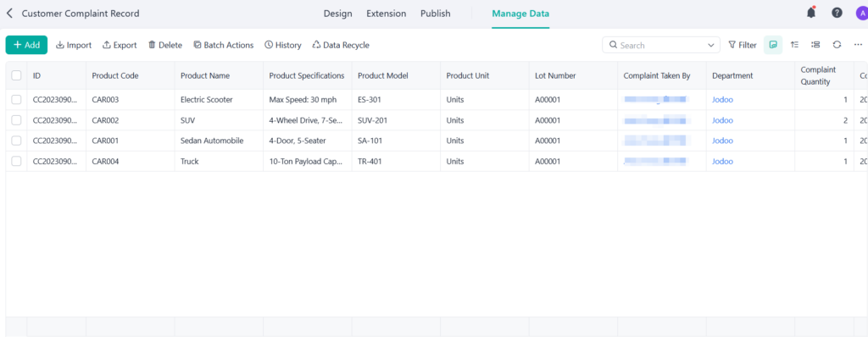868x337 pixels.
Task: Click the CAR004 product code cell
Action: pyautogui.click(x=130, y=162)
